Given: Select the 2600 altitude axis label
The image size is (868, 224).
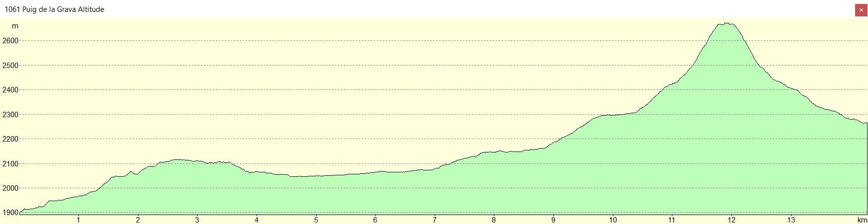Looking at the screenshot, I should [x=10, y=41].
